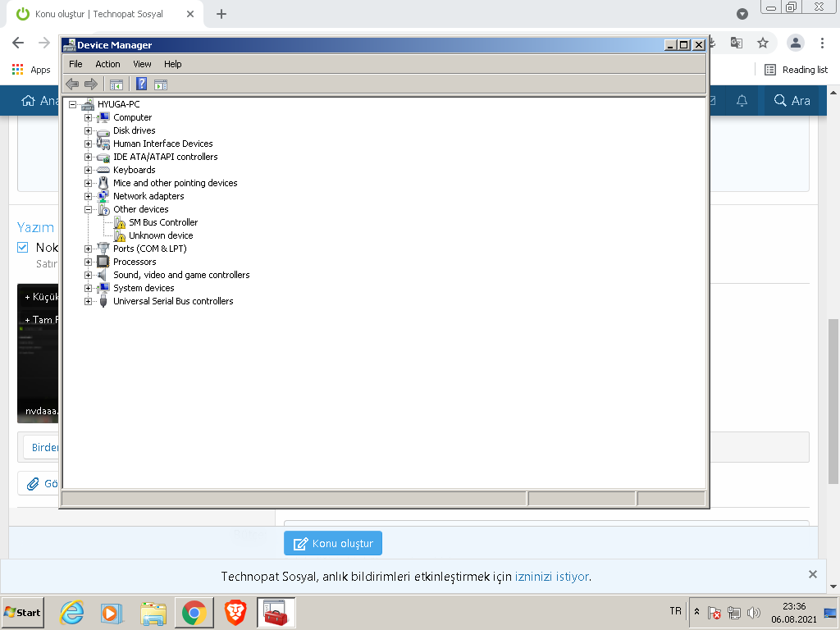The height and width of the screenshot is (630, 840).
Task: Open a new Chrome tab with plus button
Action: [221, 14]
